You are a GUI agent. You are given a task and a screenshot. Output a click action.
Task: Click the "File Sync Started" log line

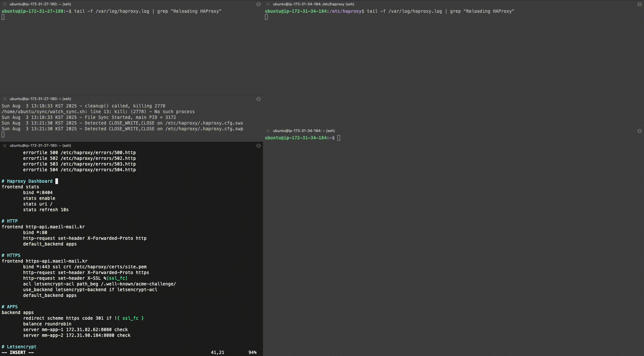pyautogui.click(x=89, y=118)
